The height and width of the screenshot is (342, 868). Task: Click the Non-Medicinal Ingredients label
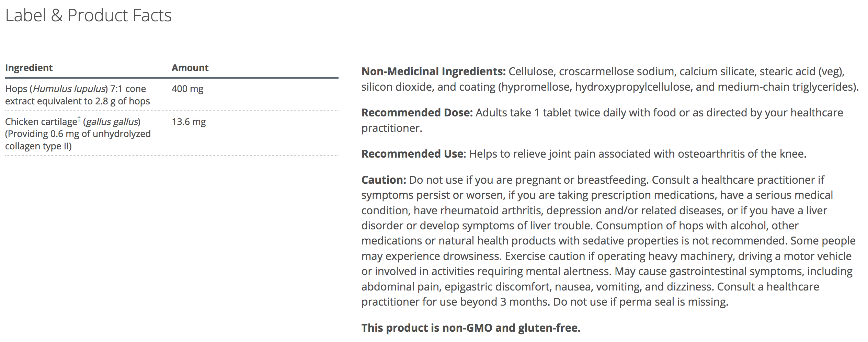[433, 71]
